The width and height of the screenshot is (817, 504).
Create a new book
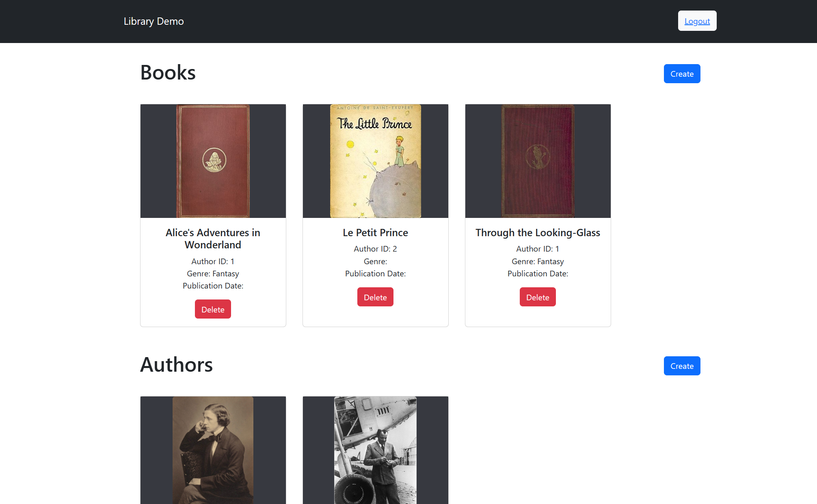pos(682,74)
